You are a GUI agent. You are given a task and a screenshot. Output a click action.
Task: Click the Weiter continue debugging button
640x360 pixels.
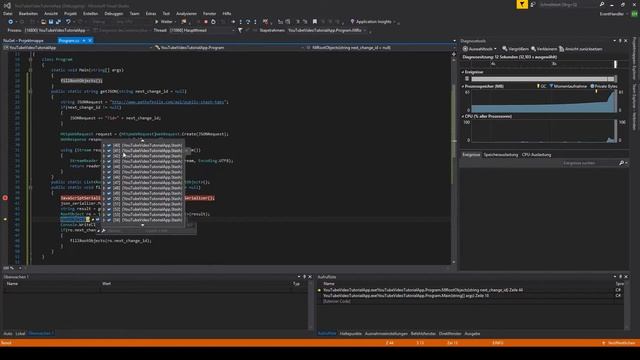coord(164,22)
